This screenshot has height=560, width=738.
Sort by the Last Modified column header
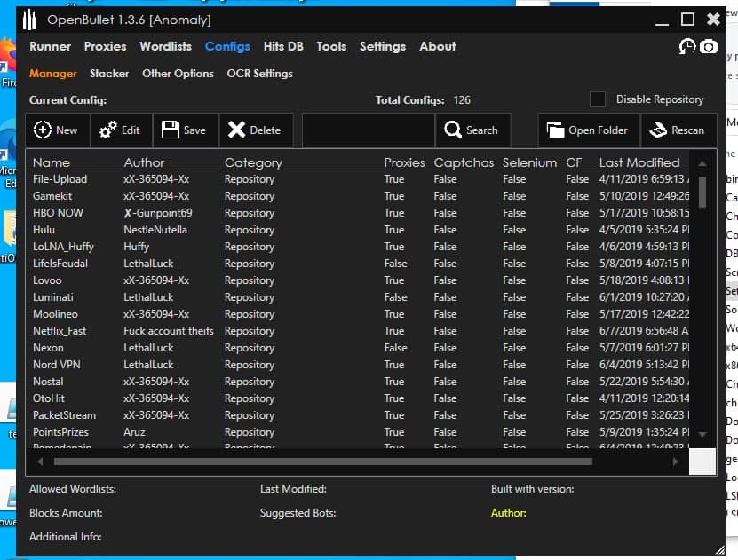(639, 162)
